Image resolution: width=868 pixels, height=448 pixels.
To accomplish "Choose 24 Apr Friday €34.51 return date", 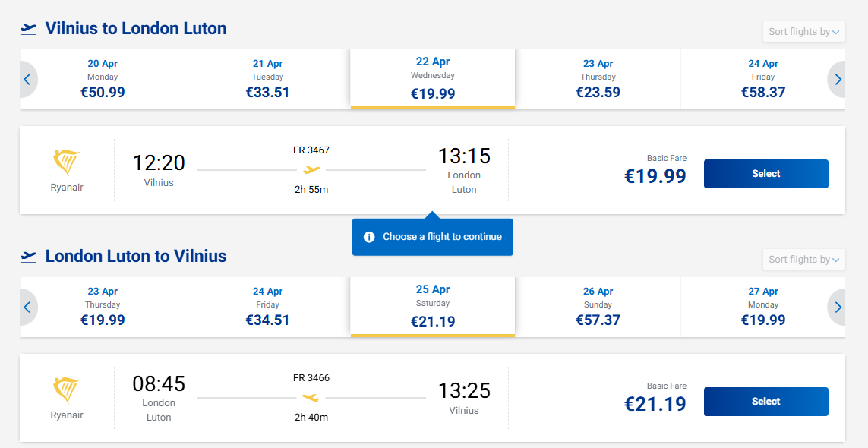I will [267, 307].
